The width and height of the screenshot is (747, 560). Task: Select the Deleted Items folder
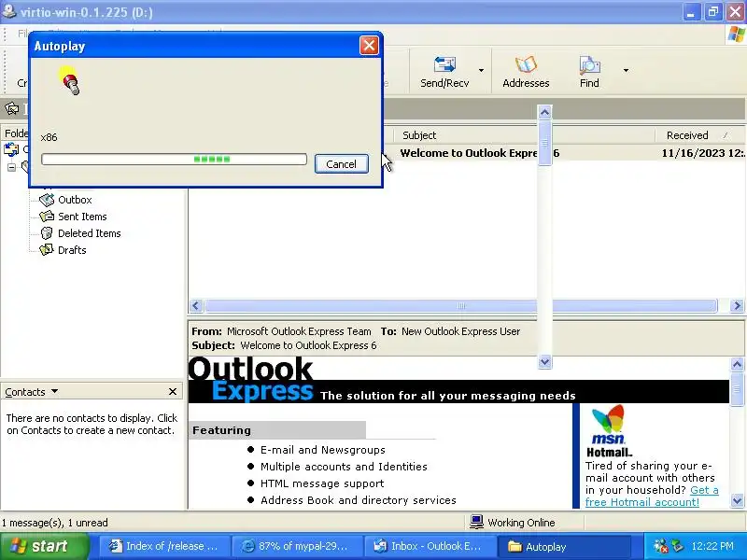pyautogui.click(x=89, y=233)
